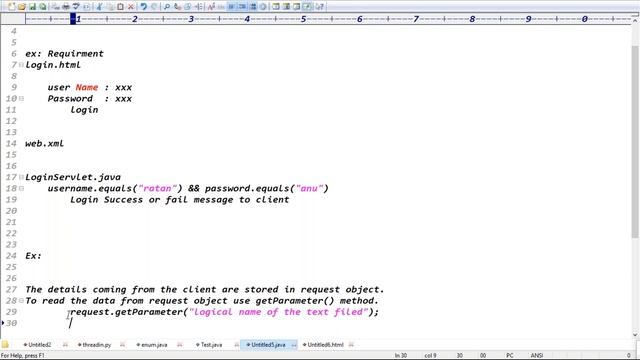Collapse the fold marker at line 17
Screen dimensions: 640x360
(x=21, y=177)
